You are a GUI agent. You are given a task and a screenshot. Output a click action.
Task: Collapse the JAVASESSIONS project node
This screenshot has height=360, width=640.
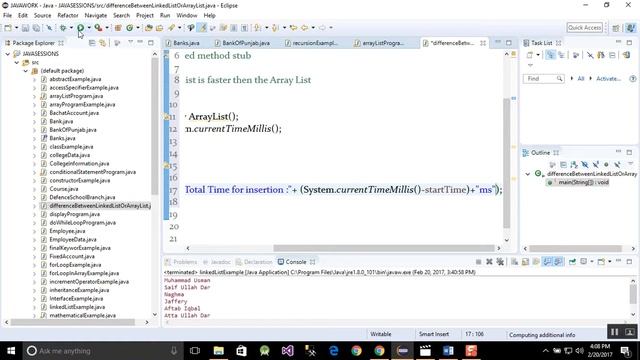click(8, 54)
